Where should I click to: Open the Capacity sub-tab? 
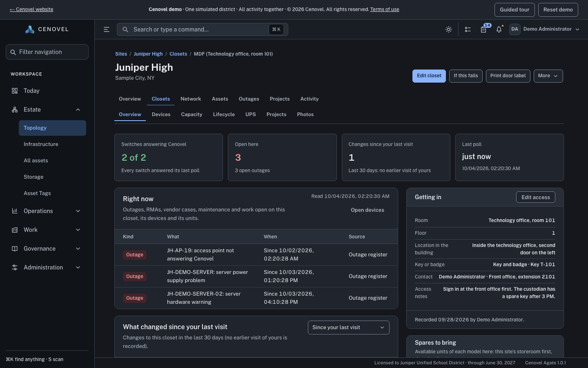coord(192,114)
